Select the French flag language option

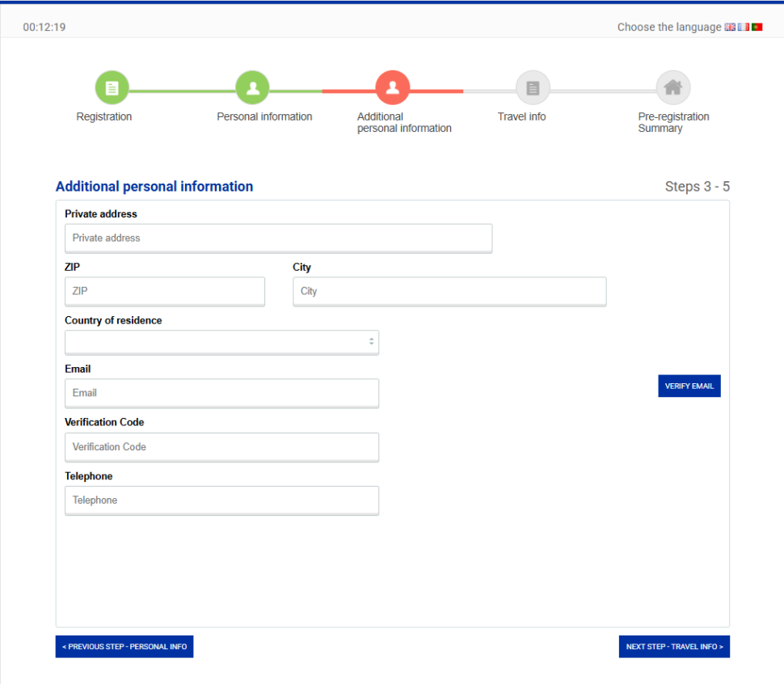[x=743, y=27]
